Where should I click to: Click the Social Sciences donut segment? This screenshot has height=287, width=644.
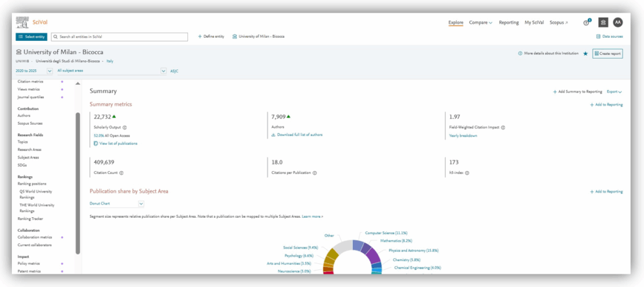(332, 255)
